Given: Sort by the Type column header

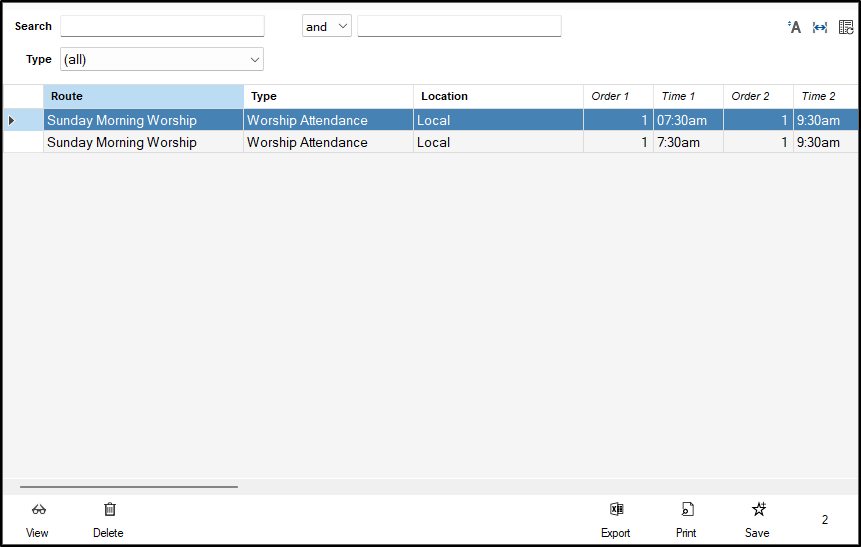Looking at the screenshot, I should coord(328,97).
